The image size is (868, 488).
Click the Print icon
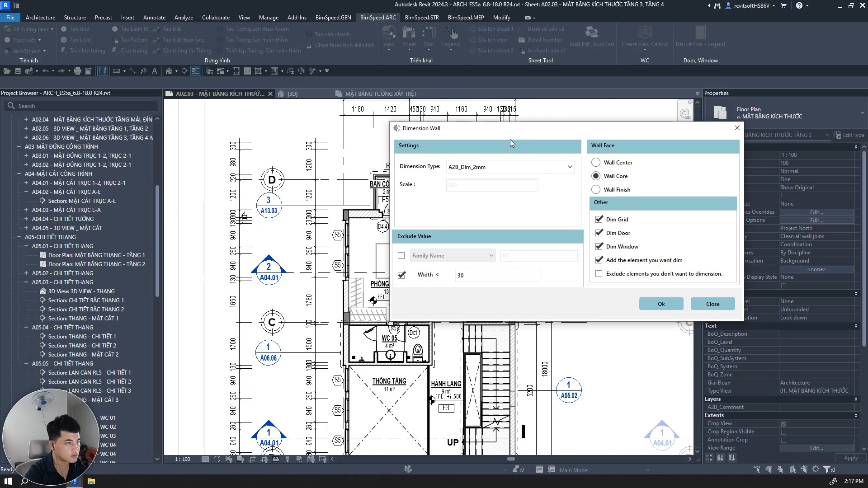click(78, 71)
